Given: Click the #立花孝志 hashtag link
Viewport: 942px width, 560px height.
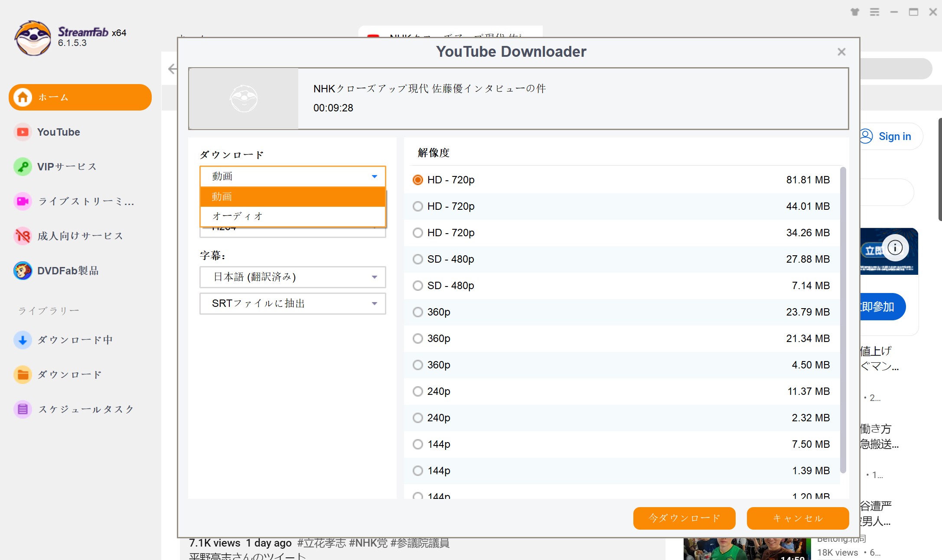Looking at the screenshot, I should tap(321, 543).
